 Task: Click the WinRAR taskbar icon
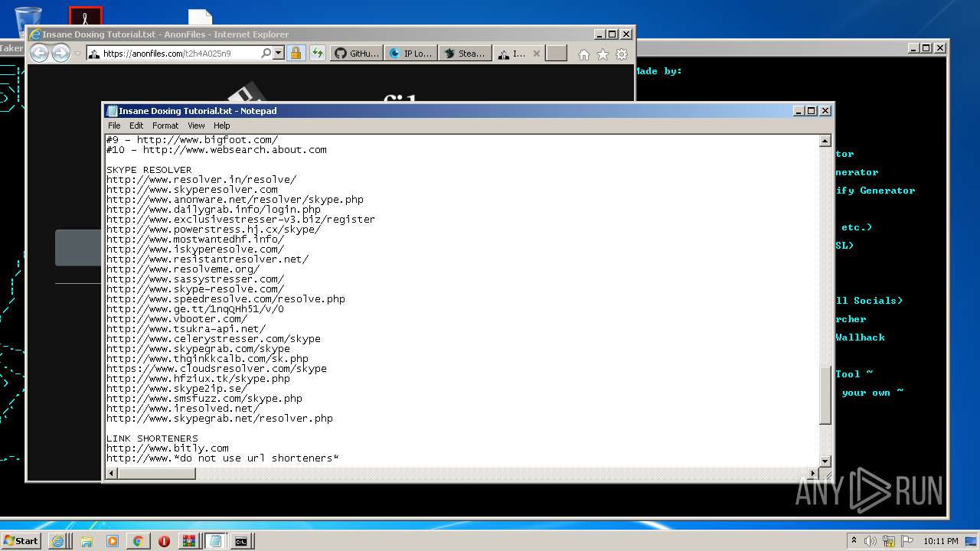point(189,541)
